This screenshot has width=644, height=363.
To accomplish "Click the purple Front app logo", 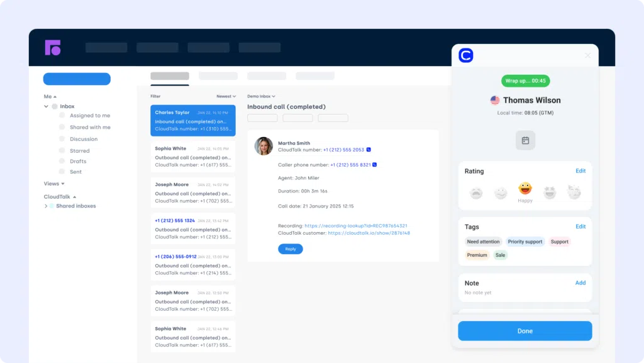I will click(x=53, y=47).
